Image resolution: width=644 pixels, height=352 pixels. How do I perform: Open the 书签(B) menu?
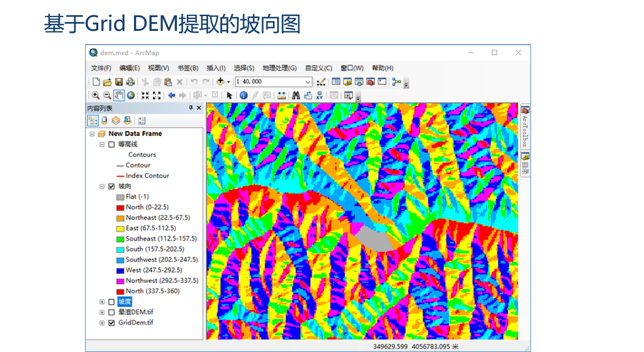point(188,68)
